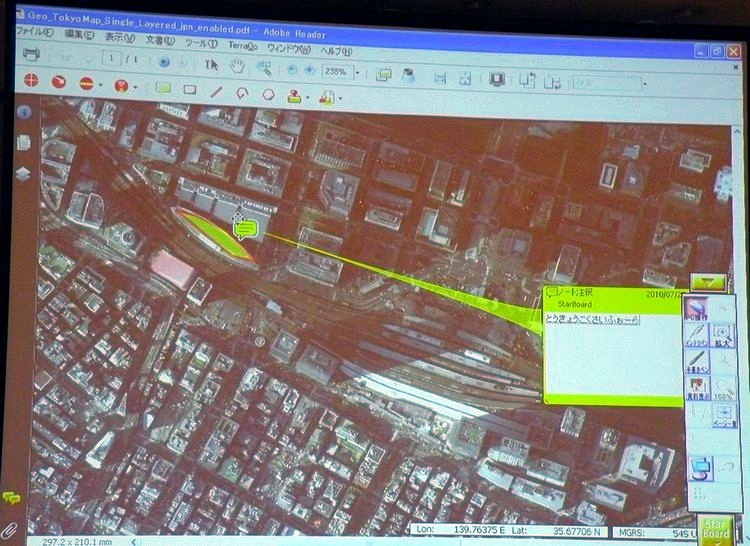Close the document with small X button
Image resolution: width=750 pixels, height=546 pixels.
click(x=736, y=67)
